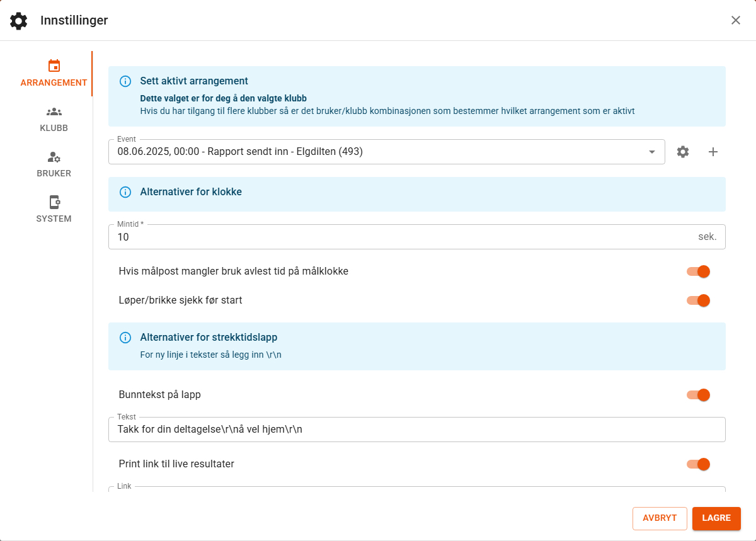This screenshot has width=756, height=541.
Task: Click the Innstillinger gear icon in header
Action: (19, 21)
